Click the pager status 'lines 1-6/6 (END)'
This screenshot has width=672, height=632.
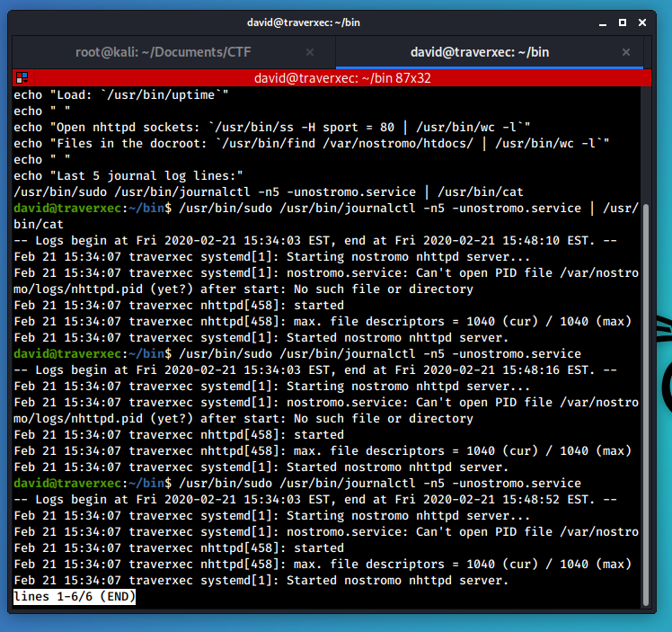(x=75, y=596)
